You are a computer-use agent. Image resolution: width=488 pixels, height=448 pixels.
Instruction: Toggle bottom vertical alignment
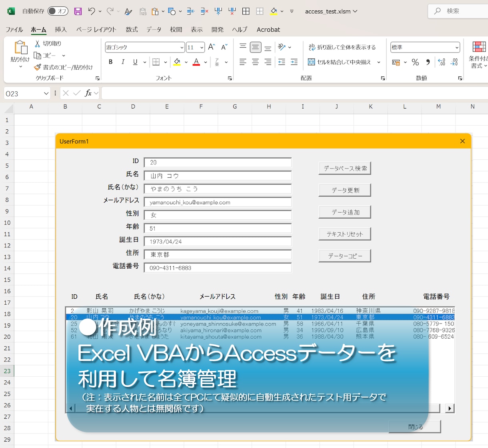pyautogui.click(x=268, y=47)
